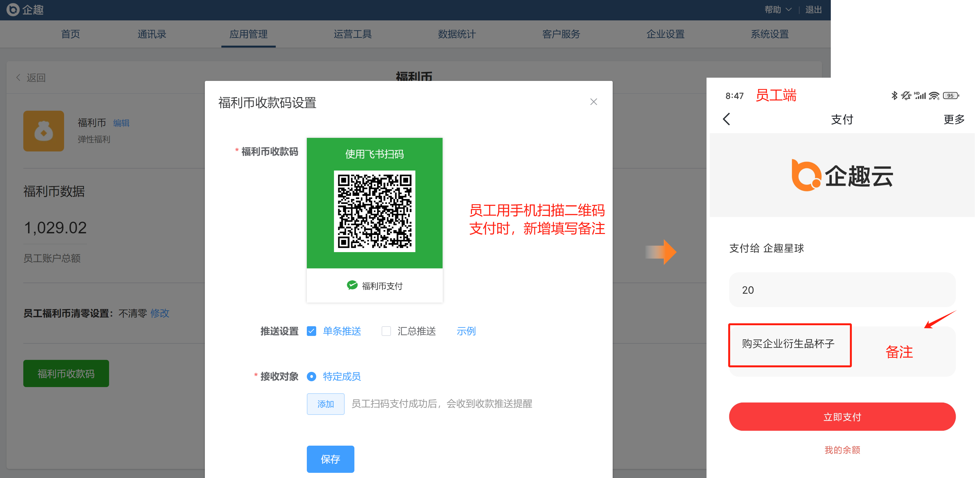The image size is (980, 478).
Task: Click the green 福利币支付 checkmark icon
Action: [352, 285]
